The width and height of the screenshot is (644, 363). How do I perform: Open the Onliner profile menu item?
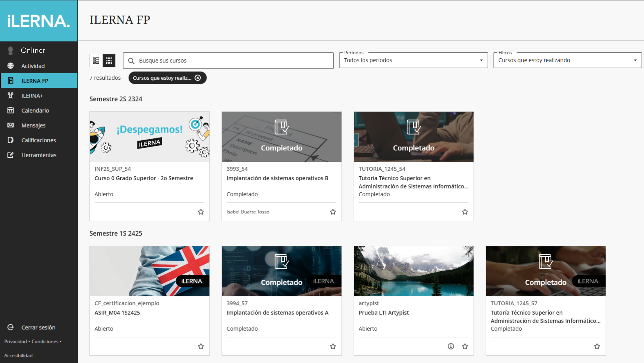tap(33, 50)
